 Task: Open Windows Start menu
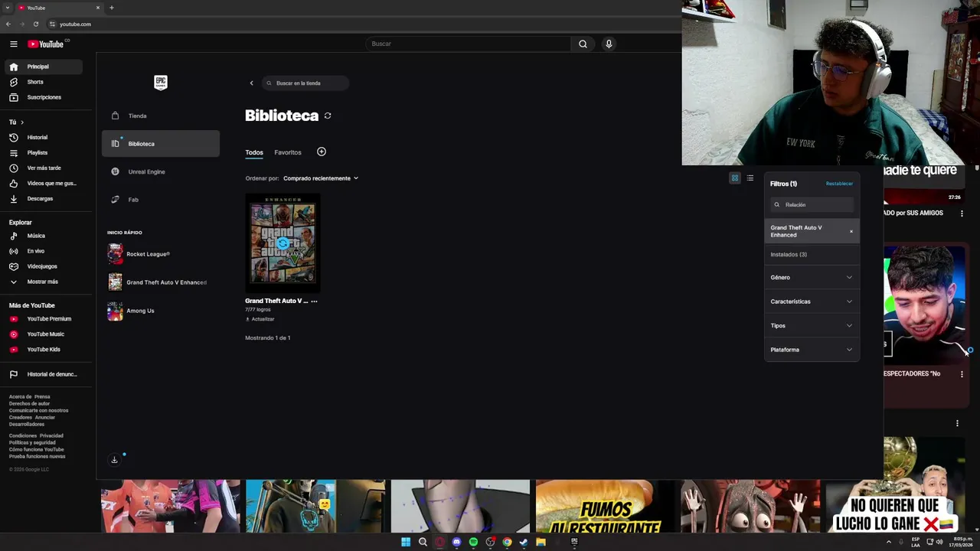tap(406, 542)
